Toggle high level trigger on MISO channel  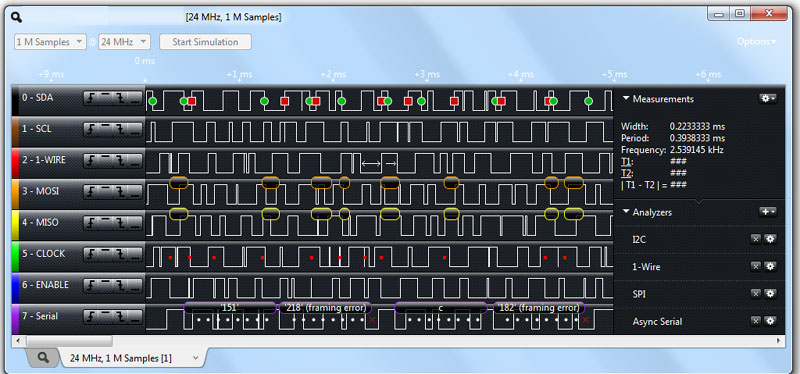click(x=106, y=222)
